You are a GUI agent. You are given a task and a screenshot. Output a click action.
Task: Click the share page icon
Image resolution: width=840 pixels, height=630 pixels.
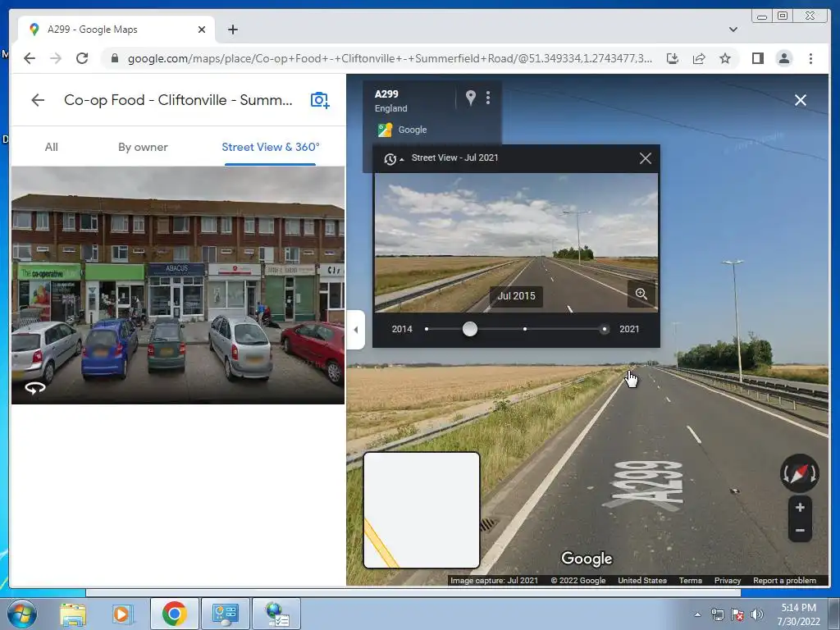pyautogui.click(x=699, y=58)
